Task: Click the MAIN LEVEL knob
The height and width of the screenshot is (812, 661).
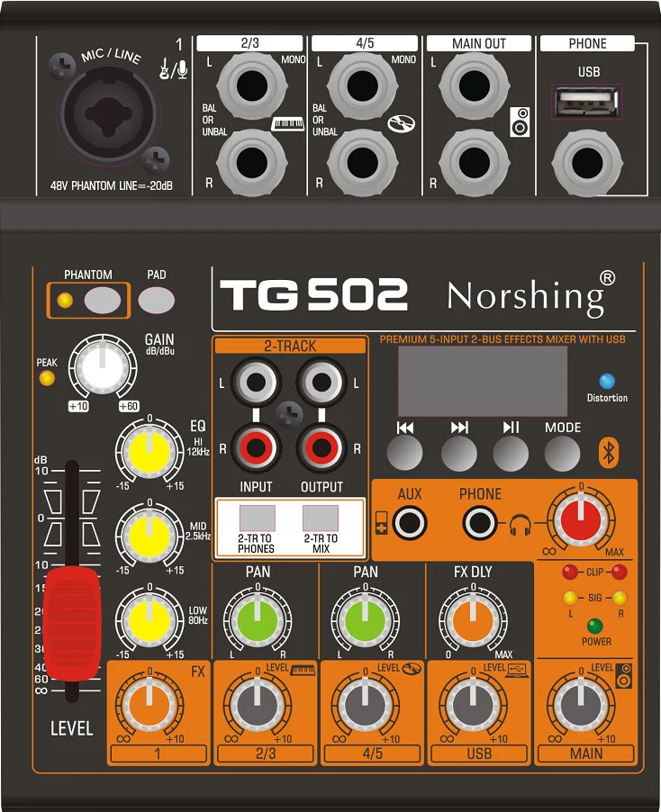Action: pos(581,704)
